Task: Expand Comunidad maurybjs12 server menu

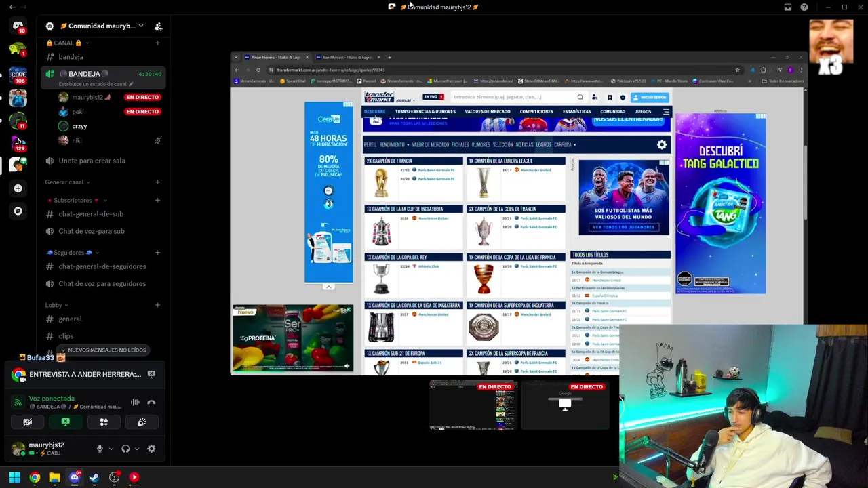Action: click(x=140, y=26)
